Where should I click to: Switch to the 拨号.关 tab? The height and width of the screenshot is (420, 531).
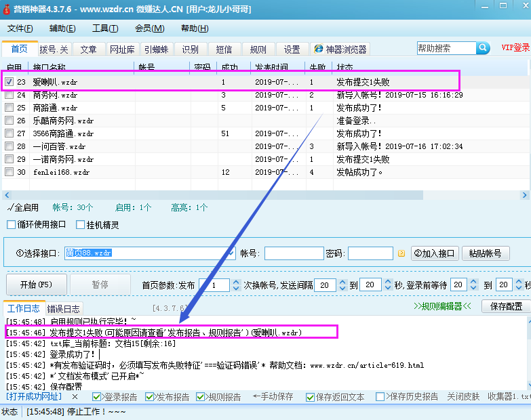coord(54,49)
